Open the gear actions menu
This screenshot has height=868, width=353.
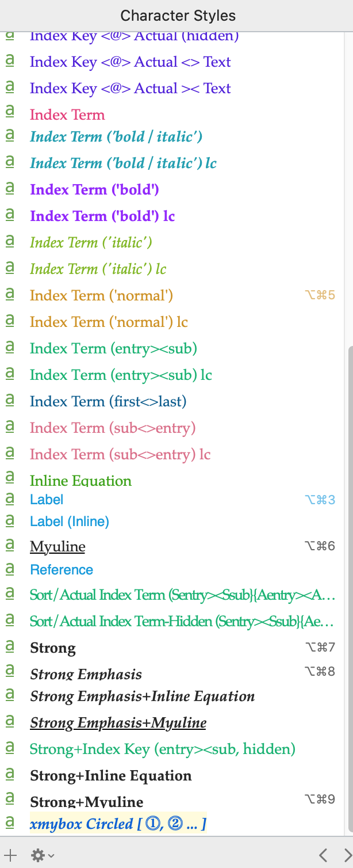click(x=43, y=855)
